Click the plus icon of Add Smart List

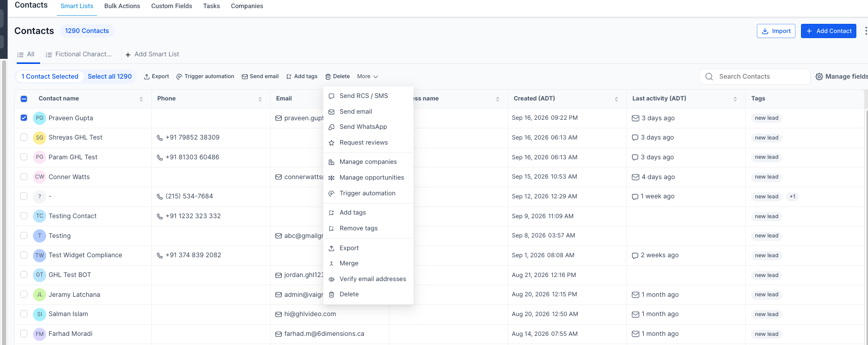(128, 55)
